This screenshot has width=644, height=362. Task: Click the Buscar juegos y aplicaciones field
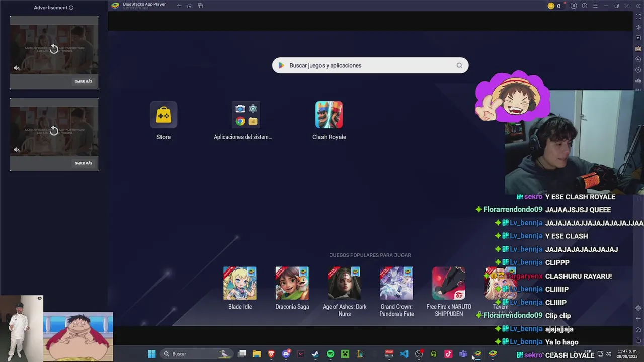tap(370, 65)
